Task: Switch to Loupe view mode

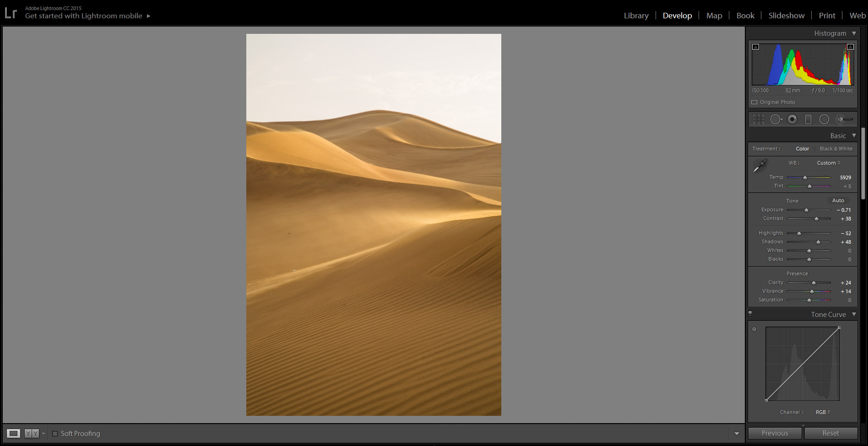Action: point(14,433)
